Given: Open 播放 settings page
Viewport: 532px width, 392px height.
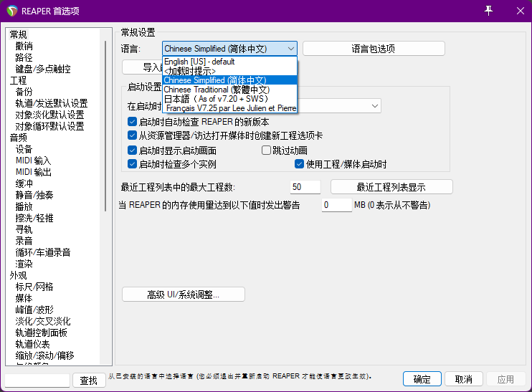Looking at the screenshot, I should pos(24,206).
